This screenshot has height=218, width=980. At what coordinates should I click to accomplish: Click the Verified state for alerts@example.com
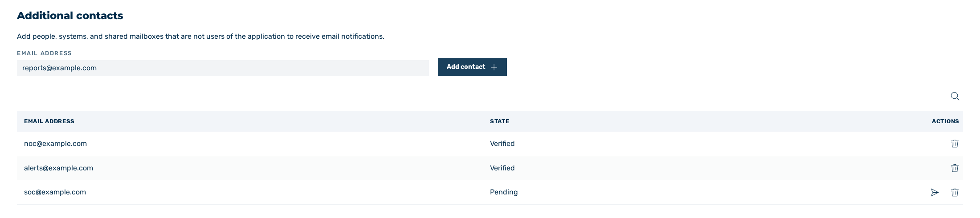[x=502, y=168]
